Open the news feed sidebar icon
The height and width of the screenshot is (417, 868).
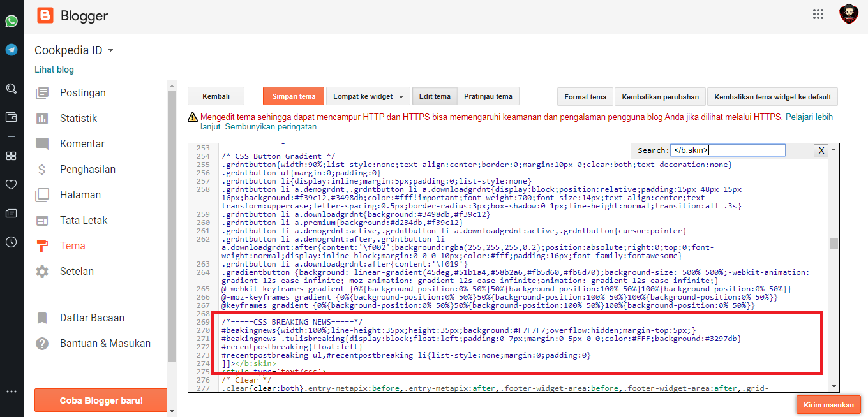pos(11,213)
